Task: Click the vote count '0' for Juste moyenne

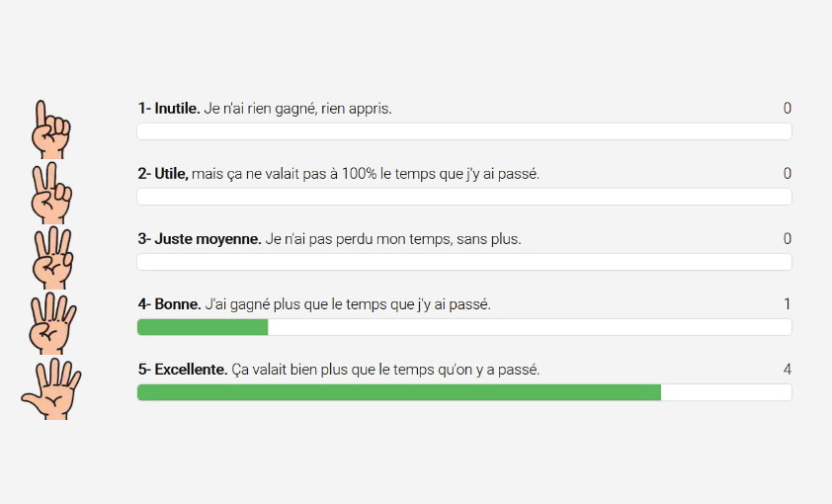Action: pyautogui.click(x=788, y=238)
